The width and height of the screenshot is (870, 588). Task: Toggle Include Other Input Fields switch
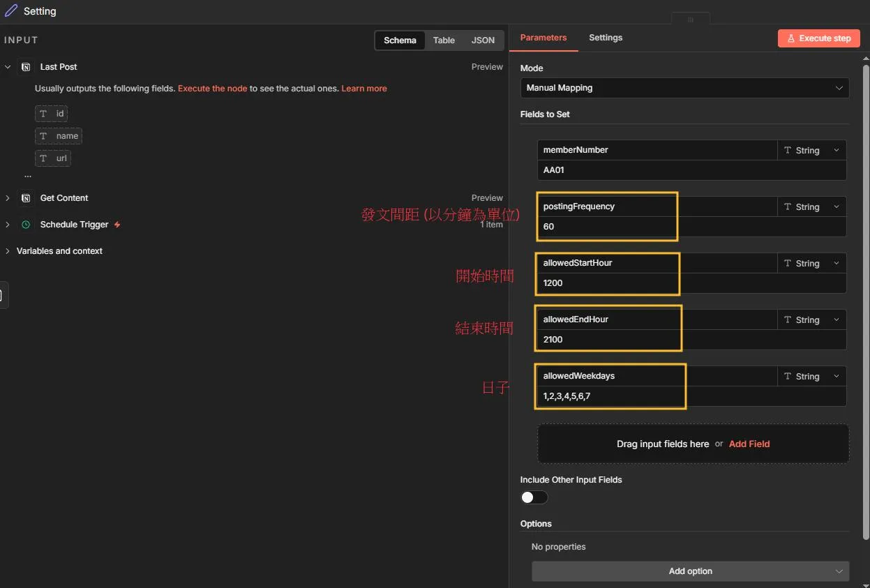tap(534, 497)
